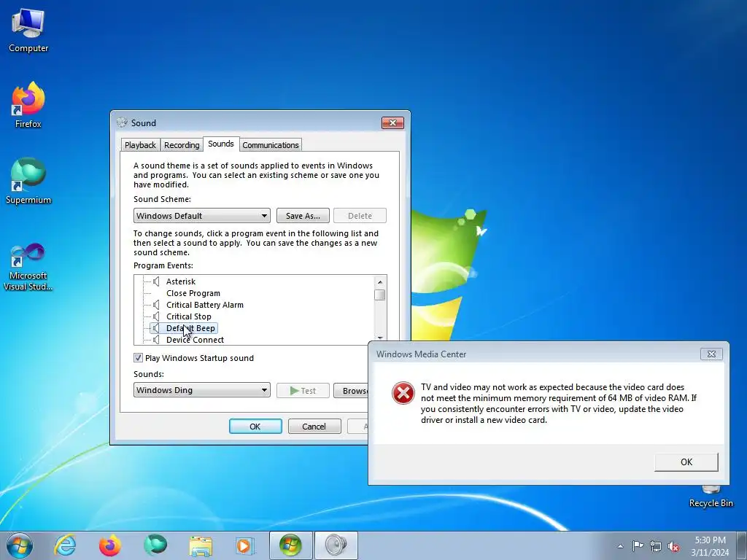Click the speaker icon beside Asterisk event
Image resolution: width=747 pixels, height=560 pixels.
[156, 281]
